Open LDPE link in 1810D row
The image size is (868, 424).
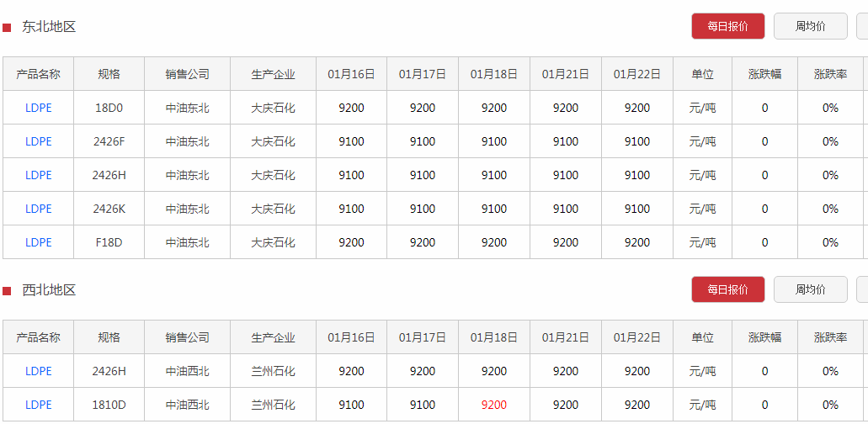tap(38, 405)
